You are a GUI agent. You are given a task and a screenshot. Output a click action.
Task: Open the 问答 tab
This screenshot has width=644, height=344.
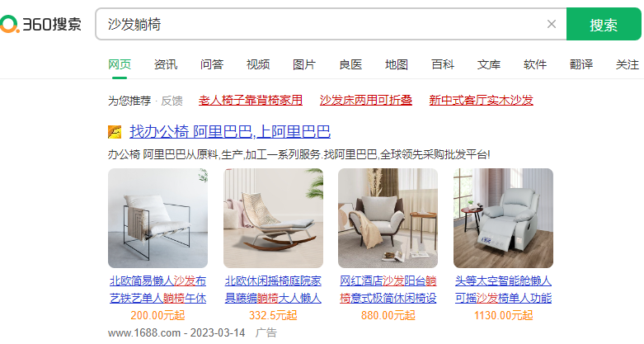point(212,64)
